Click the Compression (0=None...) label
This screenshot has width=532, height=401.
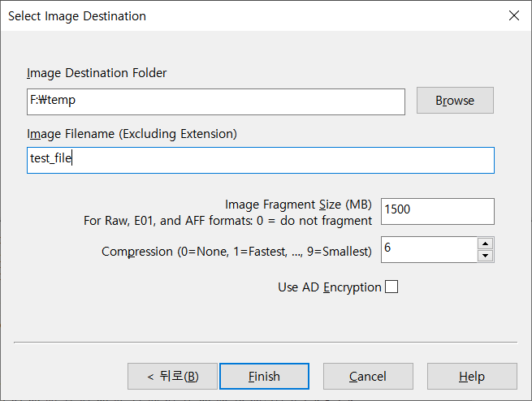pyautogui.click(x=236, y=252)
